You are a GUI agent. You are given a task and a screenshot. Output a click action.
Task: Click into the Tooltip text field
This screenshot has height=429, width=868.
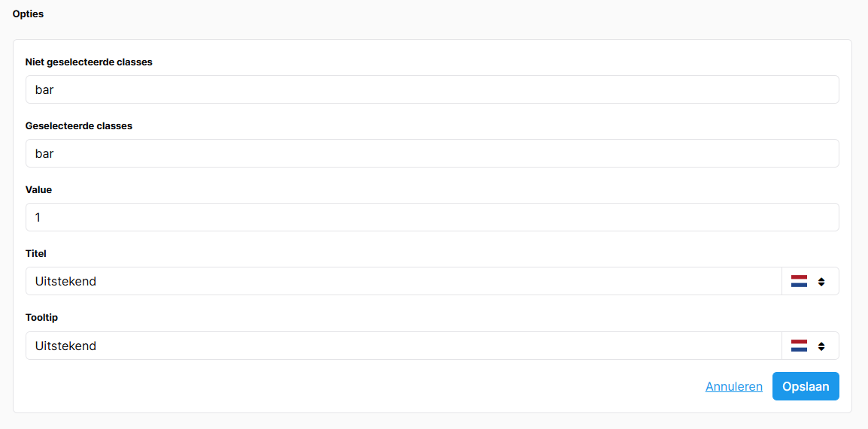pyautogui.click(x=404, y=346)
